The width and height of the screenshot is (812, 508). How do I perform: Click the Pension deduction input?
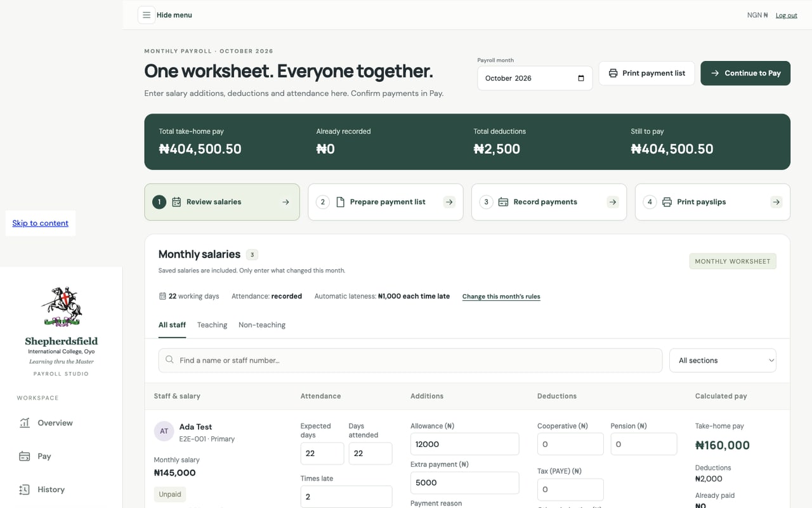644,444
